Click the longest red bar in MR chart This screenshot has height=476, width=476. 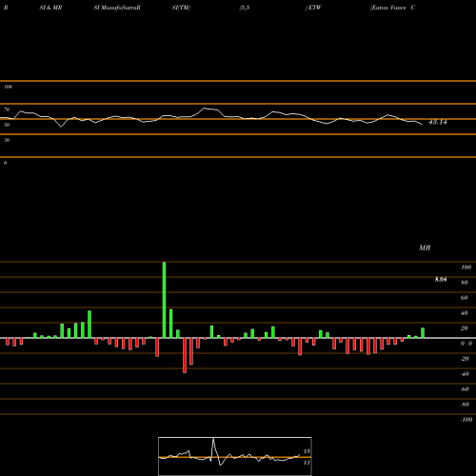pos(185,355)
